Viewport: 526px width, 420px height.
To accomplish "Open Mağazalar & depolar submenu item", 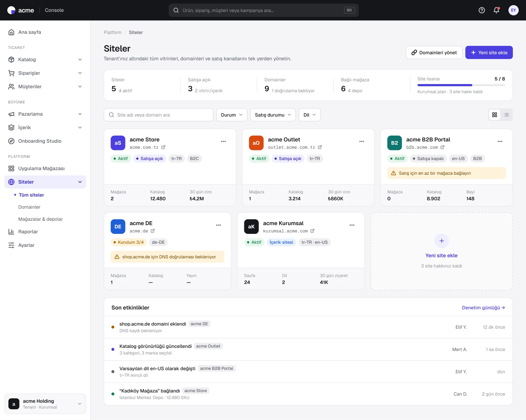I will pos(40,219).
